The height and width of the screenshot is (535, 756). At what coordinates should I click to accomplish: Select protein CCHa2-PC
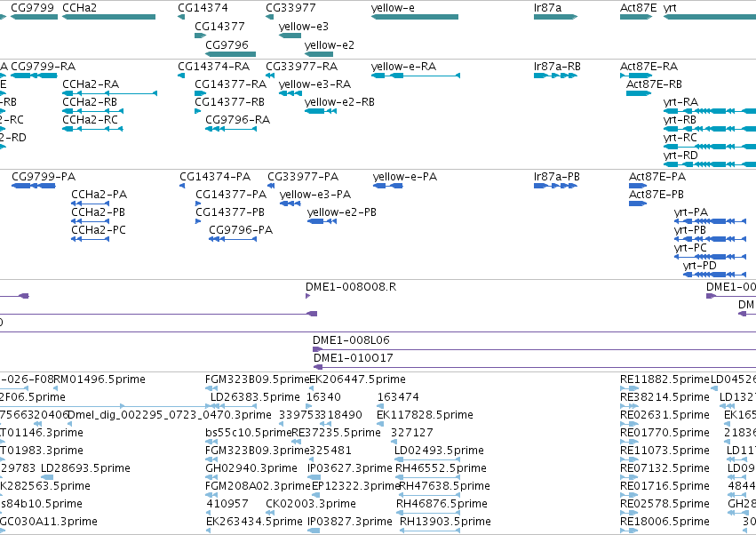click(90, 239)
